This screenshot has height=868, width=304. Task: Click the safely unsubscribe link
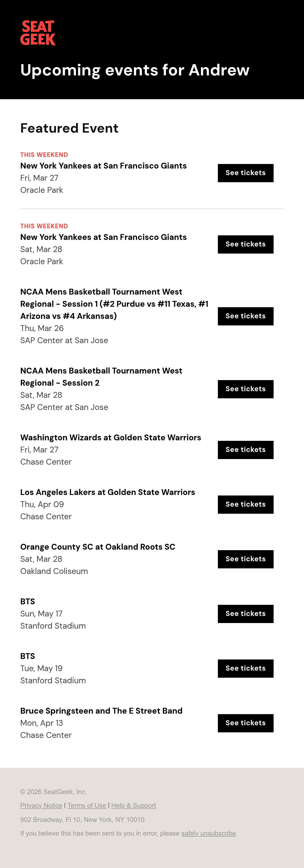[208, 833]
